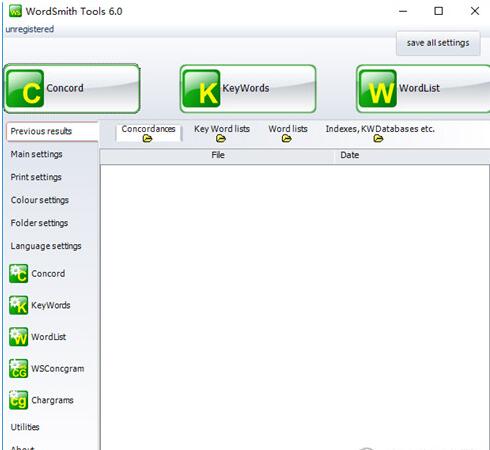The image size is (490, 450).
Task: Open Folder settings in the sidebar
Action: (x=39, y=223)
